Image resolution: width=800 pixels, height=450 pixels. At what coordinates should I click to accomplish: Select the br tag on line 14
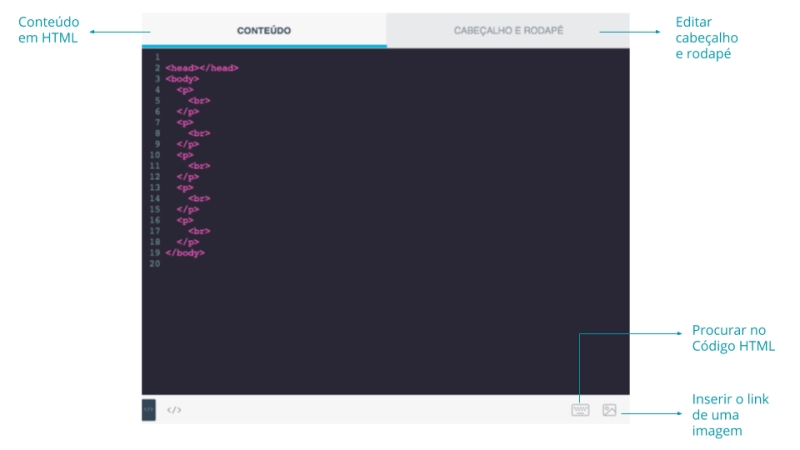click(199, 198)
